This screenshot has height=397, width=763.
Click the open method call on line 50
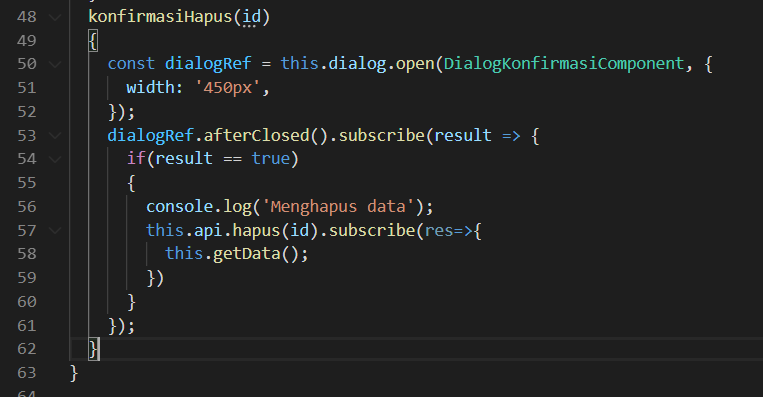point(415,64)
